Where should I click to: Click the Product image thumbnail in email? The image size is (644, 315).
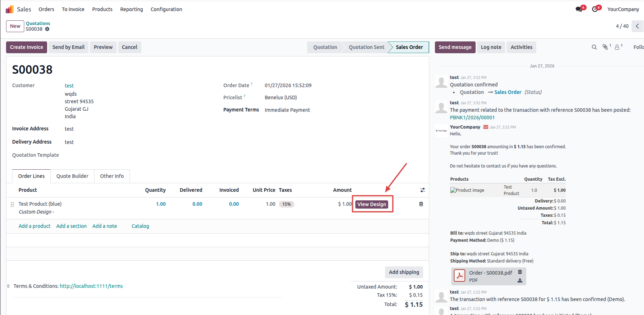tap(467, 190)
